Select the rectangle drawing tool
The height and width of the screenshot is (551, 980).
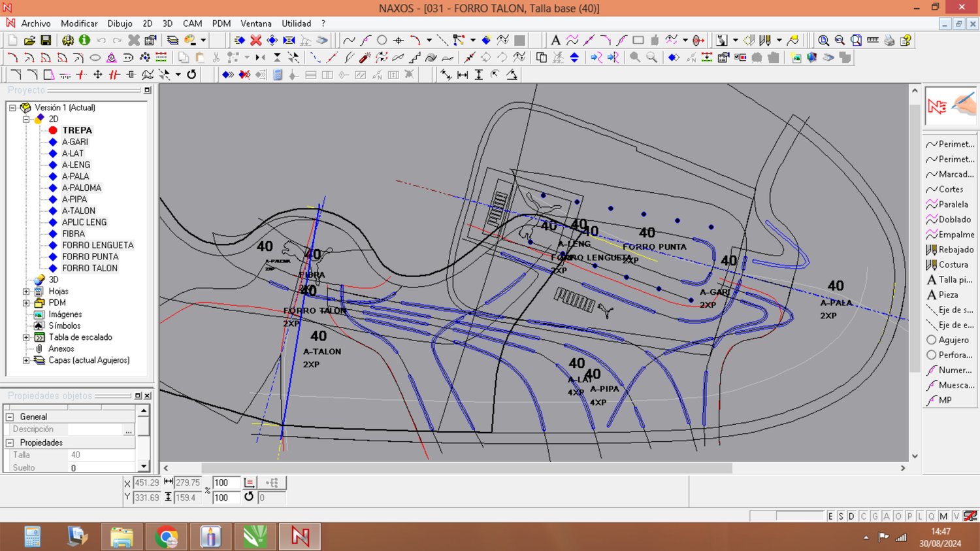pos(638,41)
